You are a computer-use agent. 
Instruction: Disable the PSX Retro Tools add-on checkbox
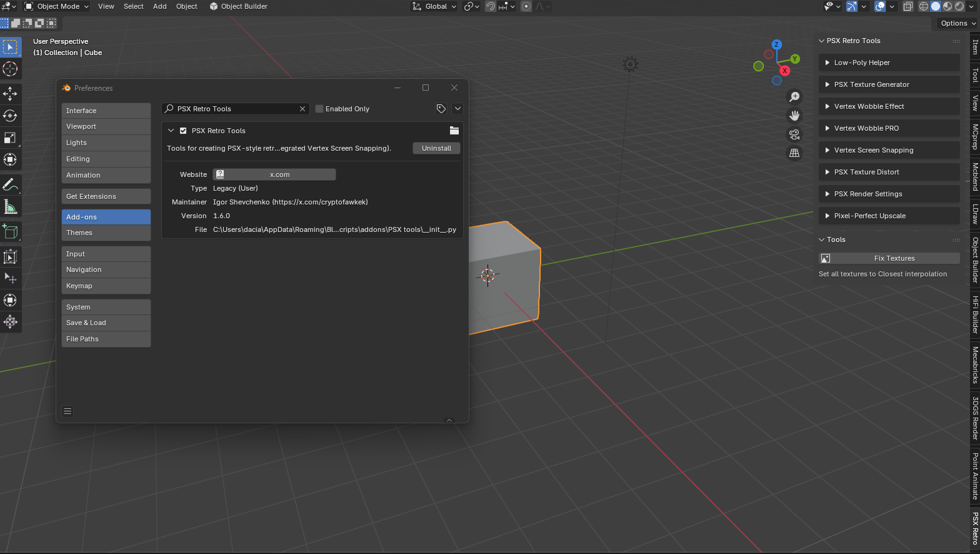183,131
